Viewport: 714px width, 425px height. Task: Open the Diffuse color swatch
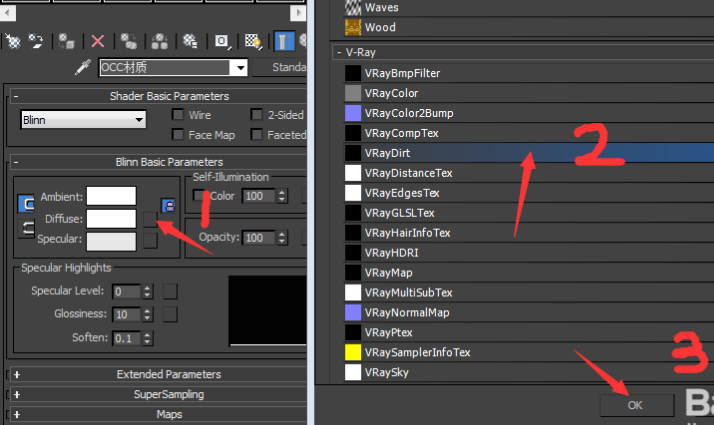(112, 219)
